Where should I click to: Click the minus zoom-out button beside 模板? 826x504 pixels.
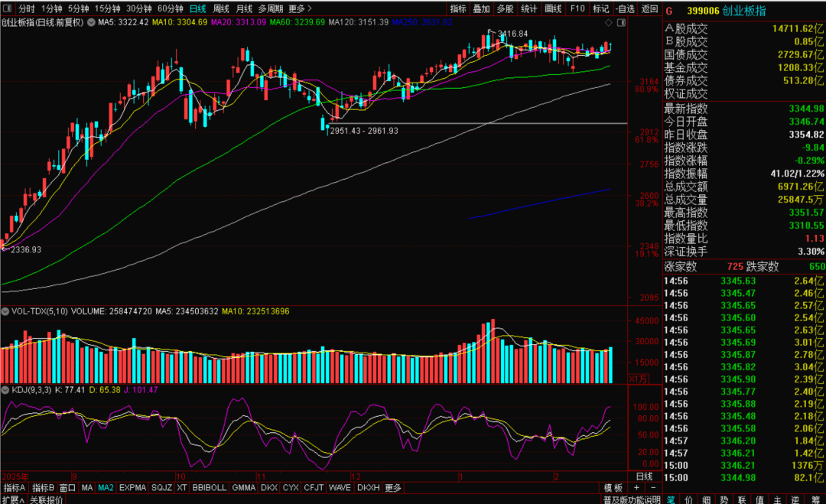point(652,487)
